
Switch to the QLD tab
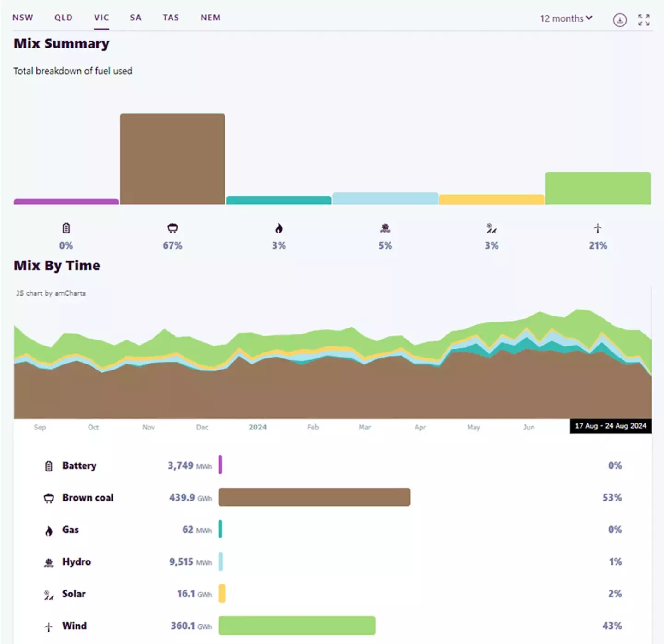tap(64, 18)
